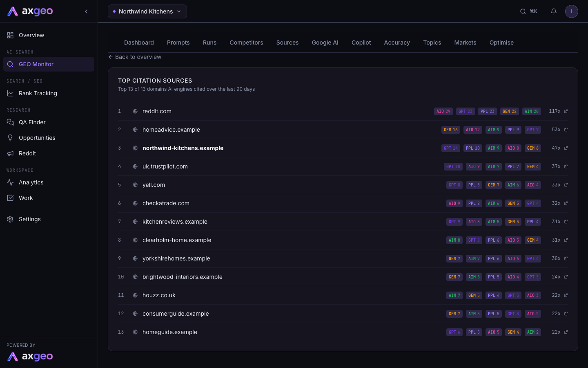Click the 117x citation count
This screenshot has width=588, height=368.
555,111
